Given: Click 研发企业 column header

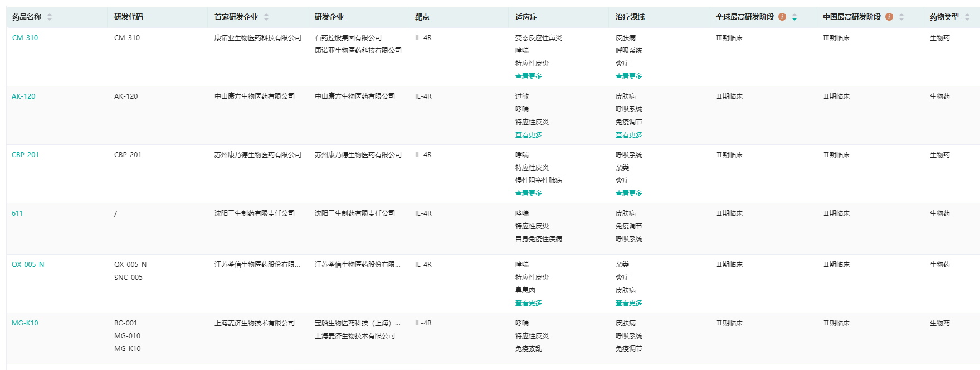Looking at the screenshot, I should [329, 17].
